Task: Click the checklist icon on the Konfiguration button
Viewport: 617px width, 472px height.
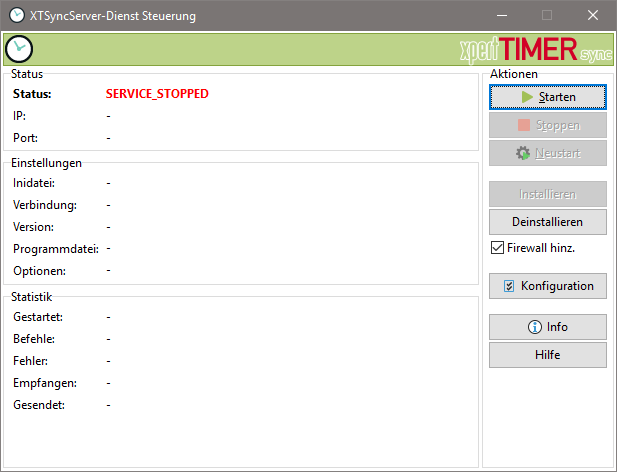Action: (x=508, y=286)
